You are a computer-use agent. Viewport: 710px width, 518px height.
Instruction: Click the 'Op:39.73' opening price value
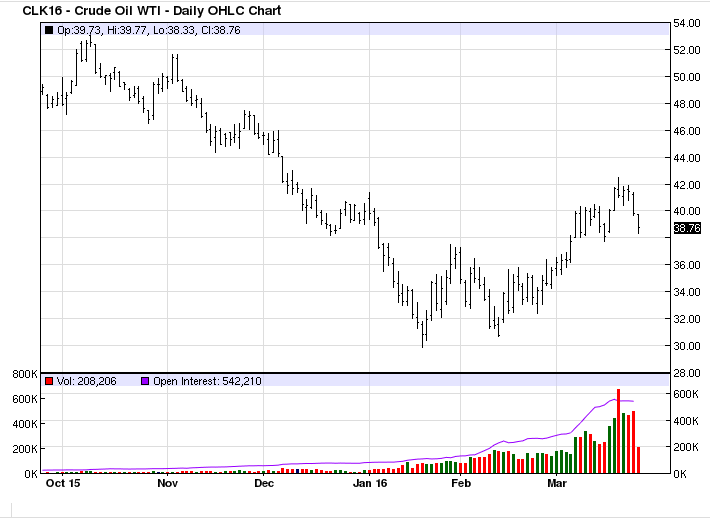79,30
